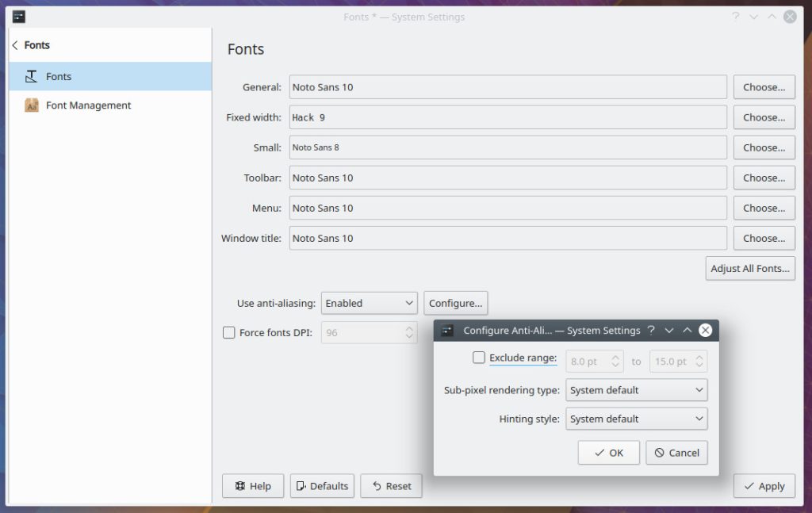812x513 pixels.
Task: Confirm the dialog with OK
Action: coord(608,453)
